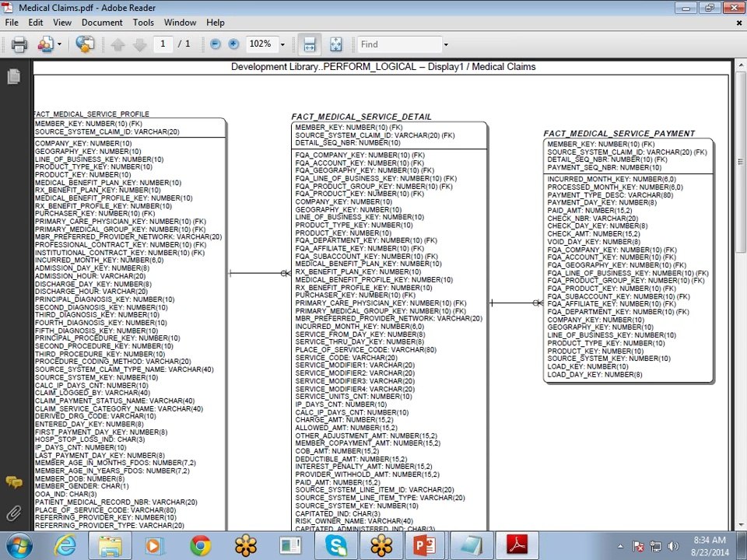Click CHECK_NBR: VARCHAR(20) field
Image resolution: width=747 pixels, height=560 pixels.
(593, 218)
